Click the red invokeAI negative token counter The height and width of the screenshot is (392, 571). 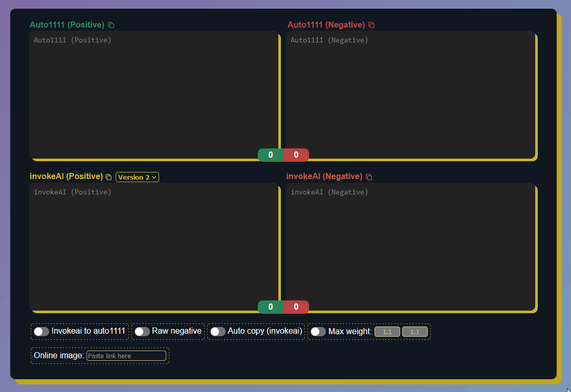pos(296,307)
